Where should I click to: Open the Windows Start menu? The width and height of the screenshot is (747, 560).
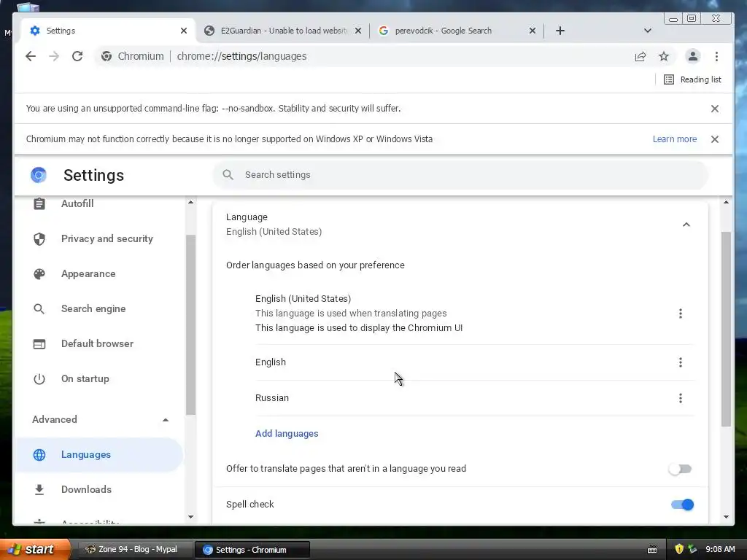tap(34, 549)
